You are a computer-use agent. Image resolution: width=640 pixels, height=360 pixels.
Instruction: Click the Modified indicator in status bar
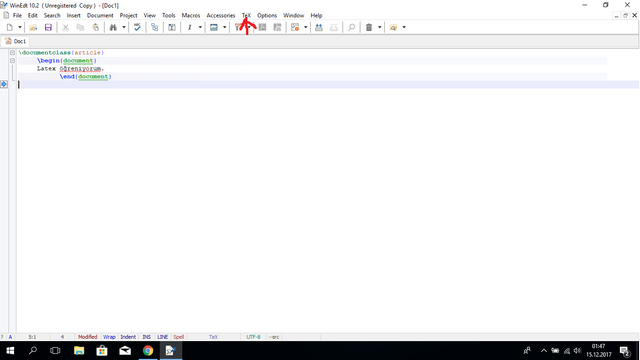[87, 337]
